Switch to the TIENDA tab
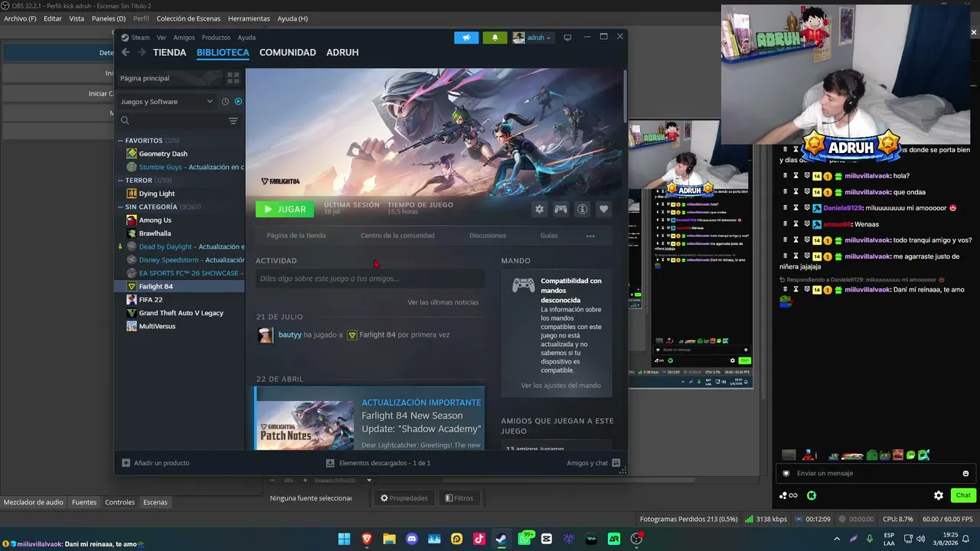The image size is (980, 551). click(169, 52)
